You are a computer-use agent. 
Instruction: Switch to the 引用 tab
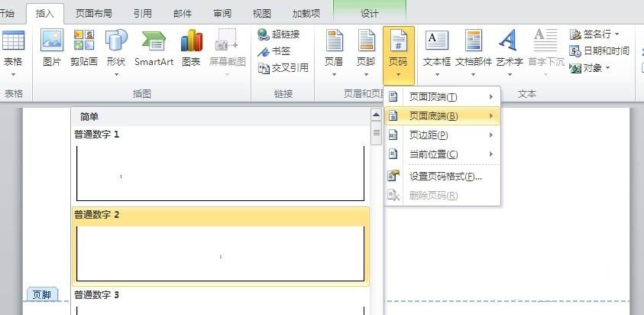pos(143,14)
